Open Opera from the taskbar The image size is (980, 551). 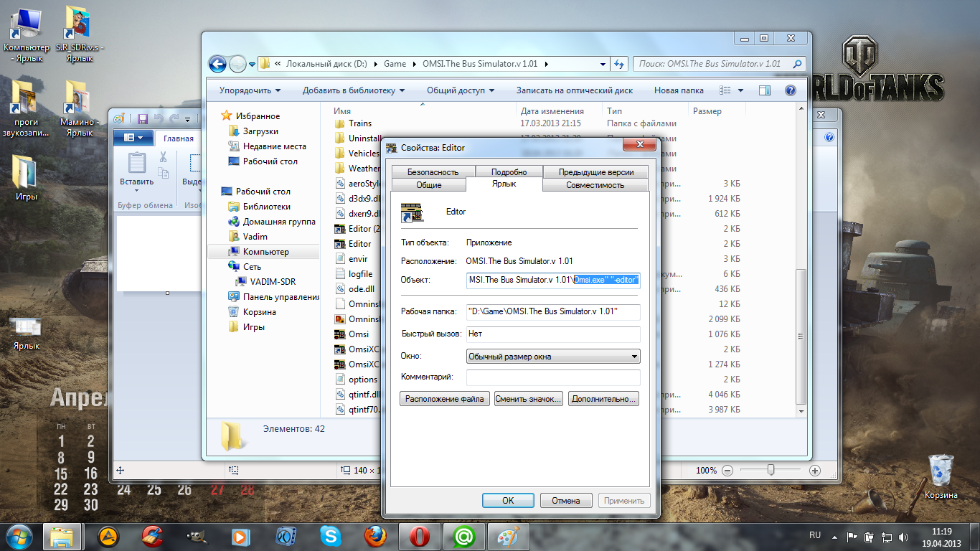pyautogui.click(x=420, y=535)
